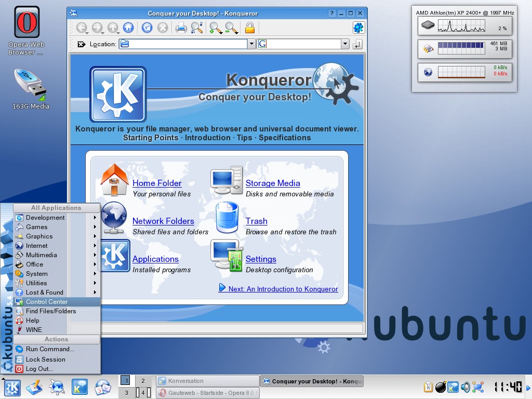Open the K menu button on the panel
Screen dimensions: 532x399
pos(12,388)
